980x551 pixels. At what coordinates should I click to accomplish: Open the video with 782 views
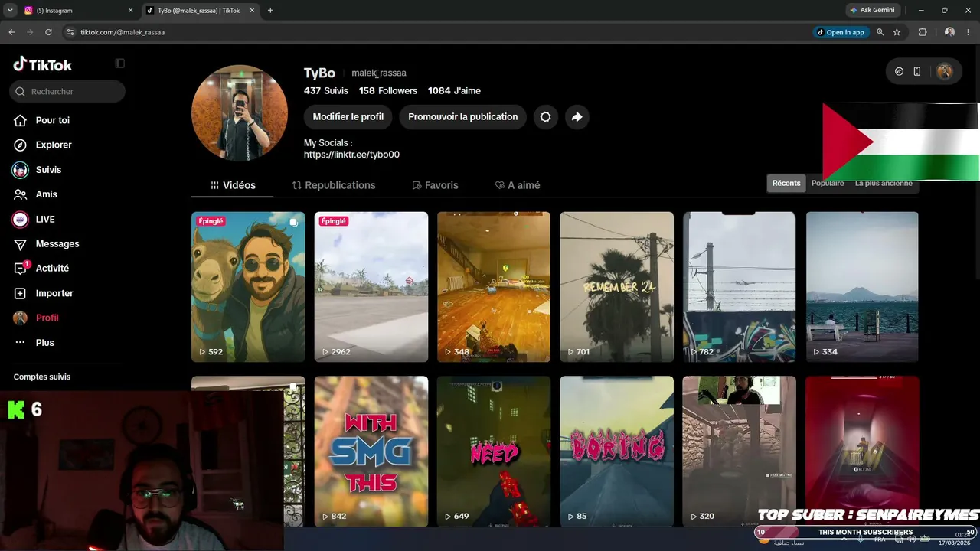pos(740,287)
